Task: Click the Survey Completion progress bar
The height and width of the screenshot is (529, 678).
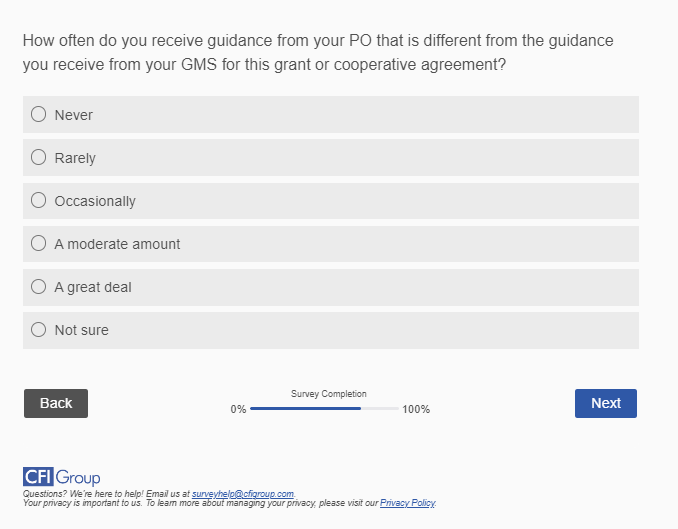Action: tap(324, 409)
